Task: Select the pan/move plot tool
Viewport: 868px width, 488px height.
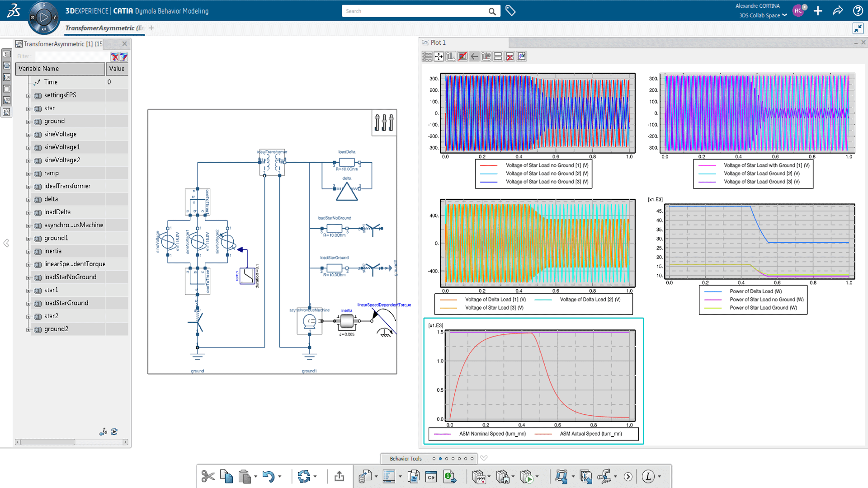Action: [x=439, y=56]
